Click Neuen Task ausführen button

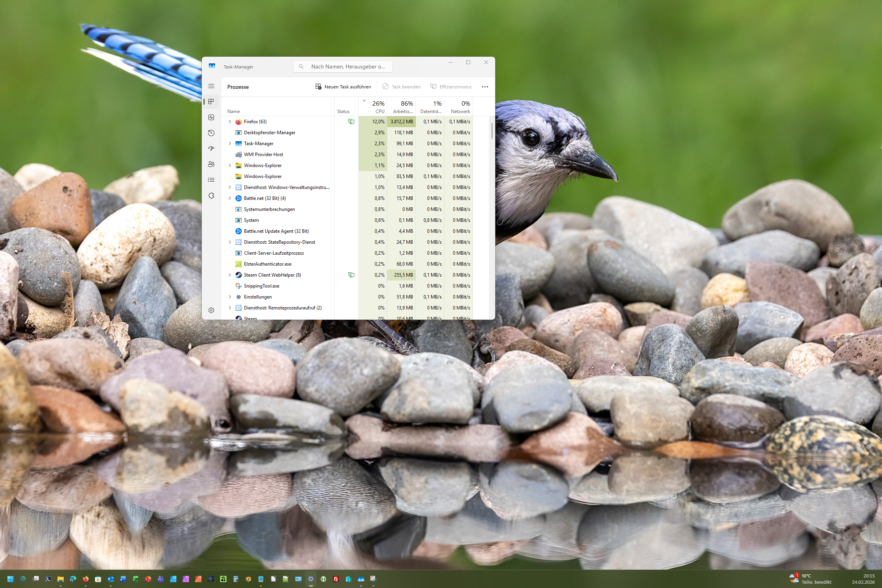point(343,87)
